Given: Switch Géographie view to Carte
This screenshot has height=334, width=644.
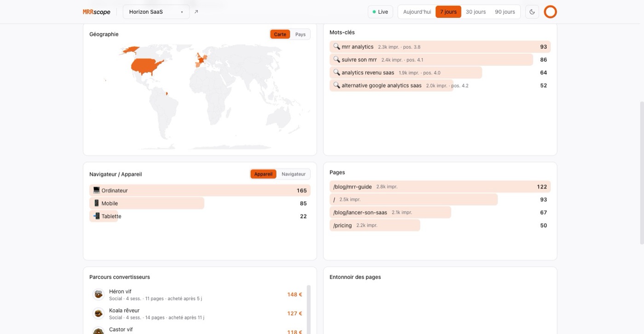Looking at the screenshot, I should click(x=280, y=34).
